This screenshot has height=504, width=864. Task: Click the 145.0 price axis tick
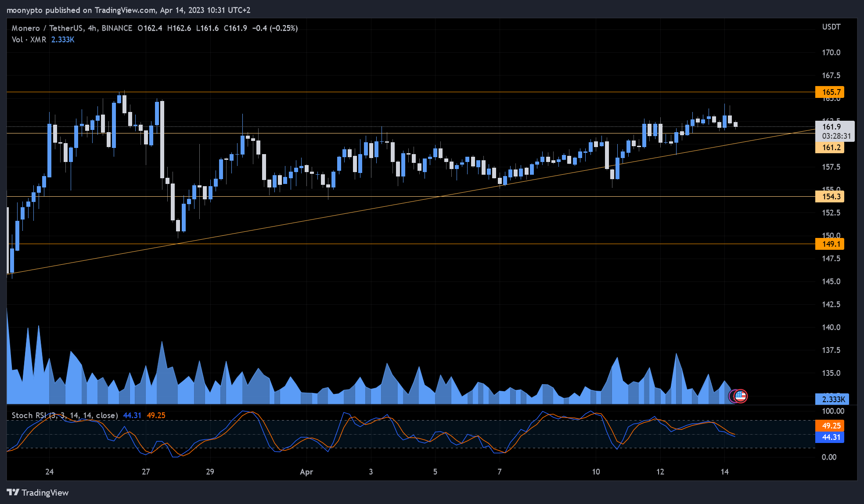[831, 281]
